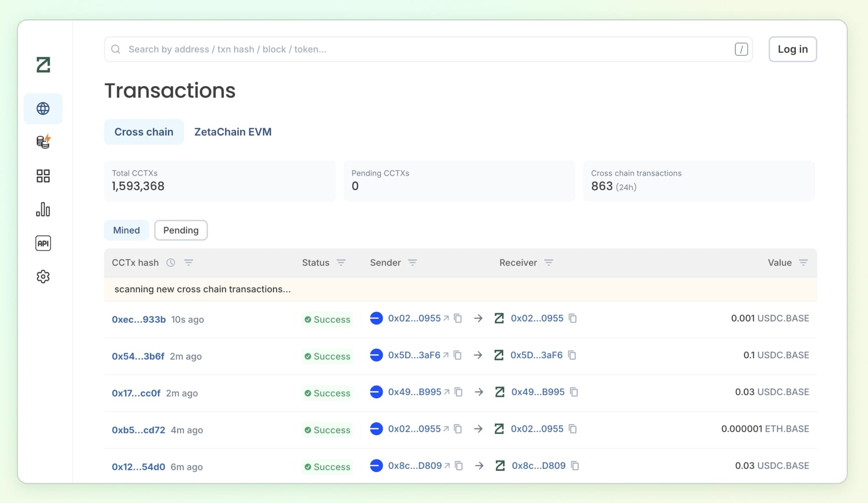This screenshot has width=868, height=503.
Task: Click the Total CCTXs 1,593,368 card
Action: (x=220, y=181)
